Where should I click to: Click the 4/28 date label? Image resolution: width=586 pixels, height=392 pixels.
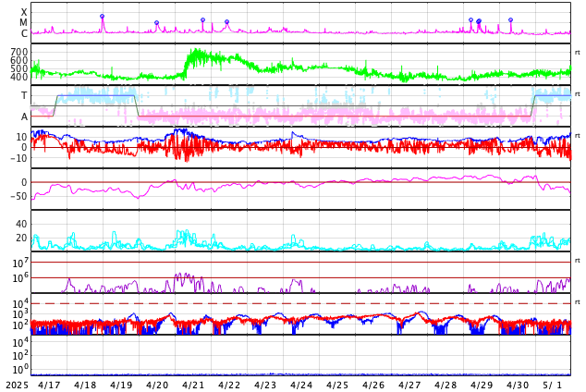(x=446, y=386)
